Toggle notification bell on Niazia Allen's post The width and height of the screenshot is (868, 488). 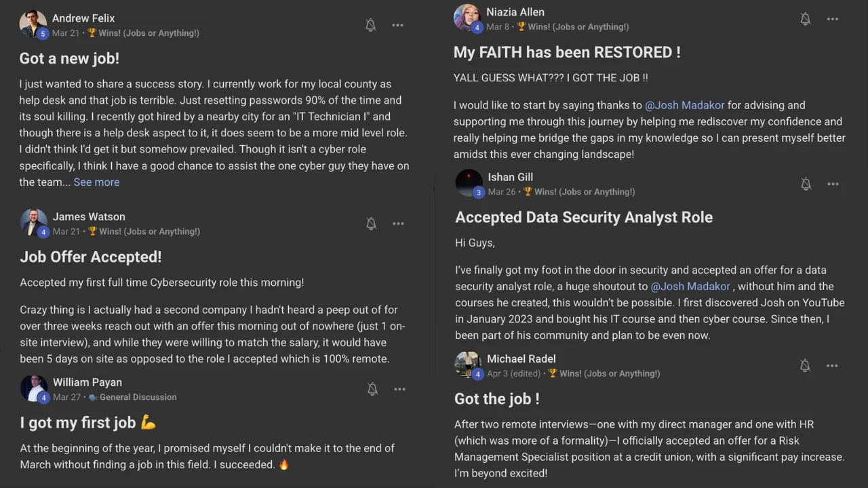[806, 19]
